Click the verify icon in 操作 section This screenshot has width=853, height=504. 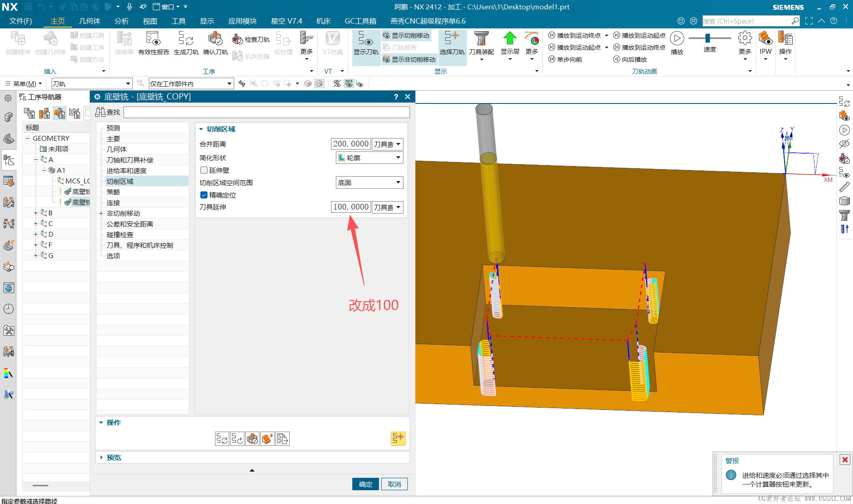[252, 439]
